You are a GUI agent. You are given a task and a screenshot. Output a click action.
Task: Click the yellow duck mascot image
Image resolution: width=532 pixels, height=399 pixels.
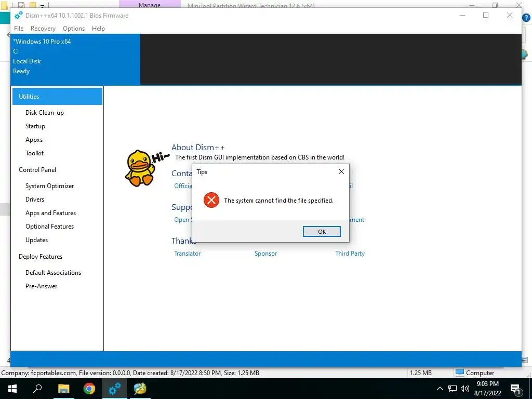[x=140, y=168]
